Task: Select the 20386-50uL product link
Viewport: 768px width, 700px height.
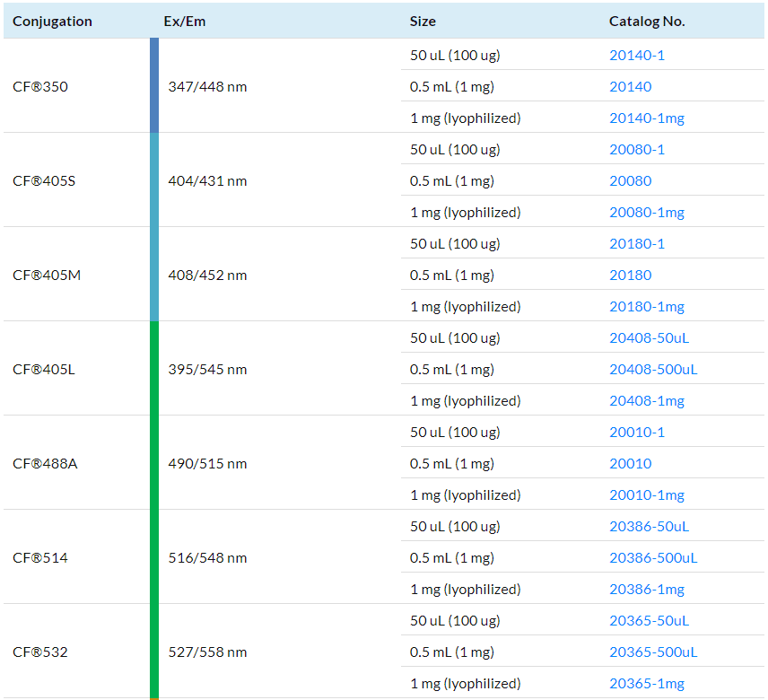Action: tap(650, 527)
